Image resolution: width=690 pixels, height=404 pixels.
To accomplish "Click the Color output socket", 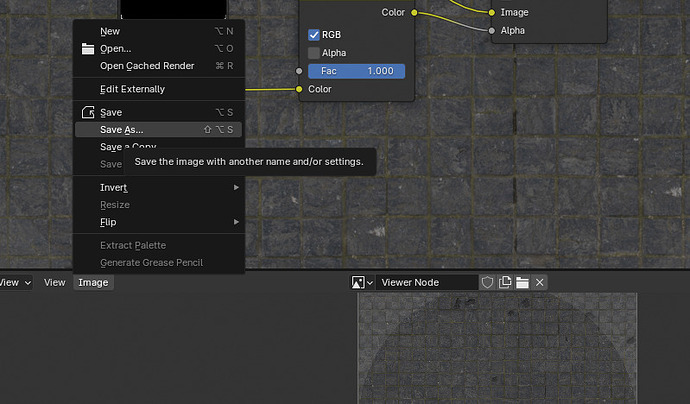I will [414, 12].
